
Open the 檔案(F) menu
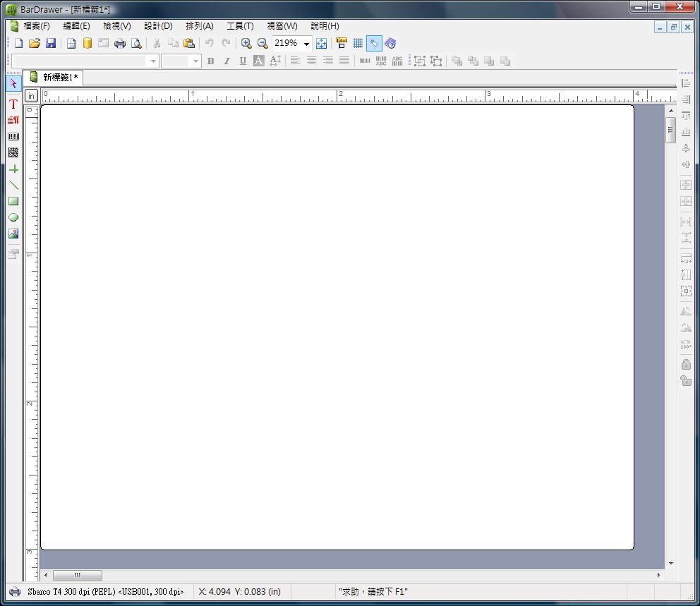tap(37, 26)
